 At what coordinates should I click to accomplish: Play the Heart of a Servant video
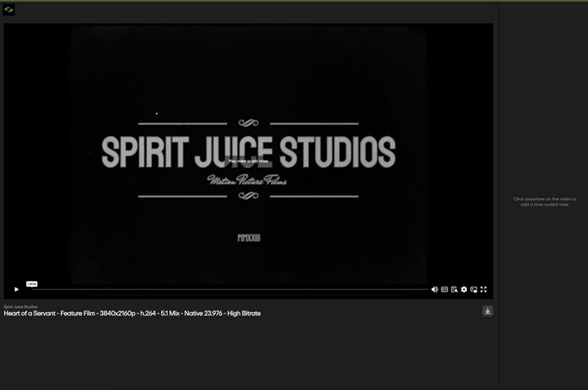(16, 289)
